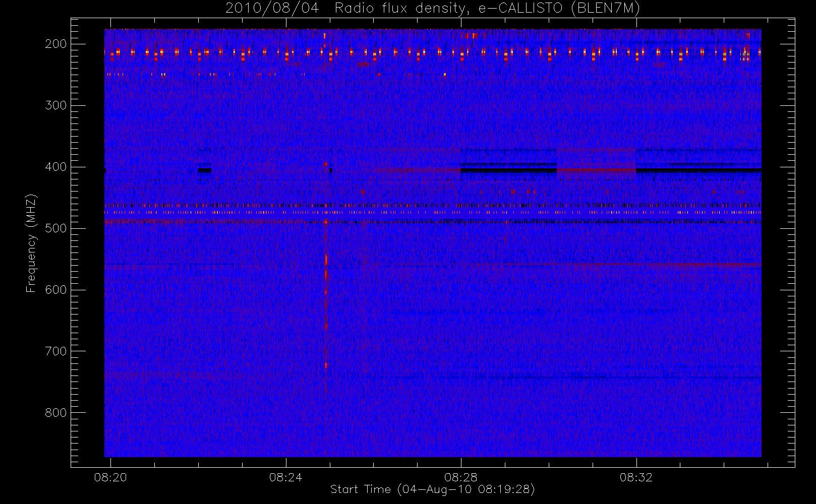Click the 08:32 time tick label
This screenshot has width=816, height=504.
[x=636, y=477]
